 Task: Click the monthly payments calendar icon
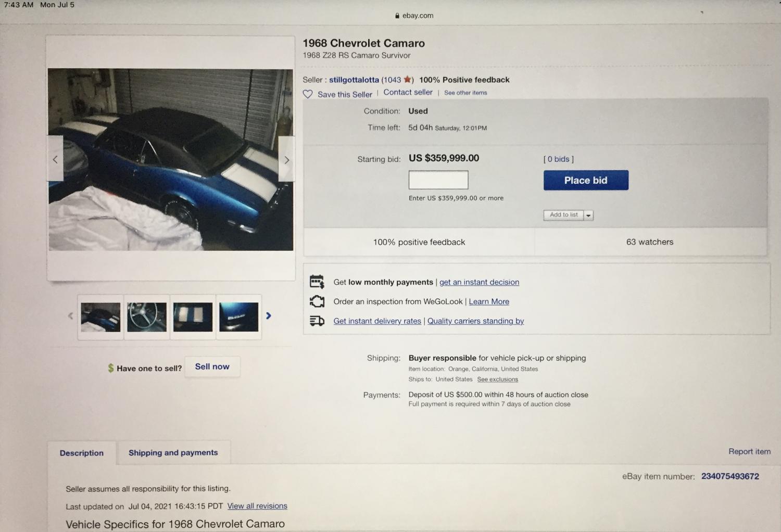pos(317,282)
